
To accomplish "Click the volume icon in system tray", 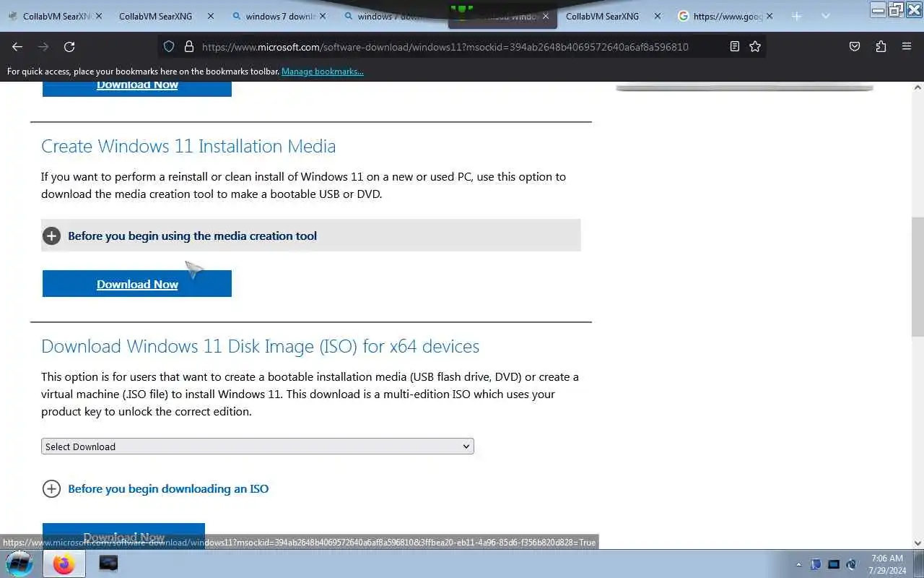I will (852, 564).
